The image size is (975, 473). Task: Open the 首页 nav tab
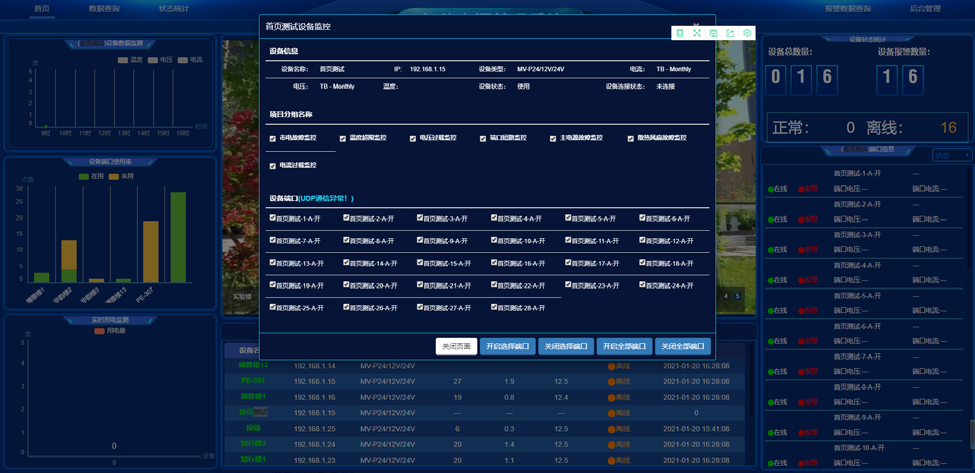click(x=42, y=9)
